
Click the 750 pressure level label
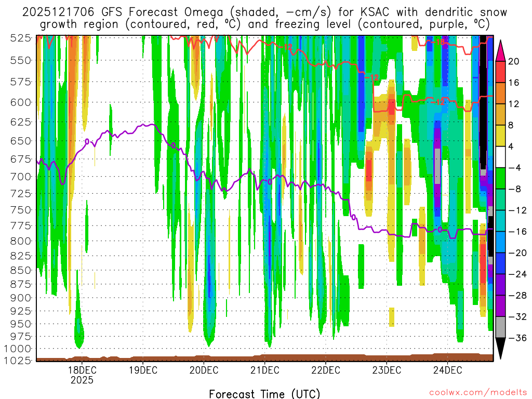21,210
